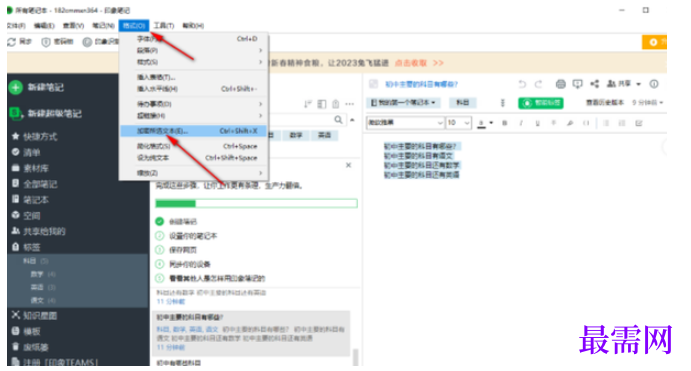This screenshot has width=691, height=371.
Task: Click the print icon in the note header
Action: point(561,84)
